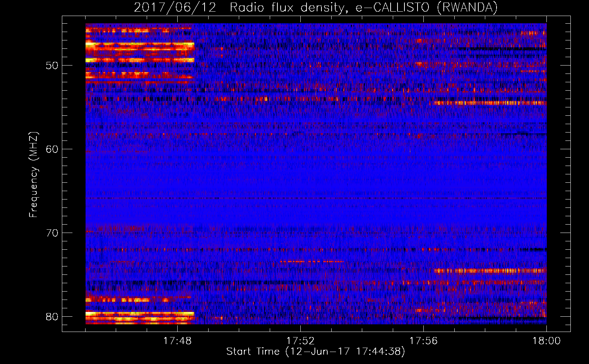Click the "Start Time (12-Jun-17 17:44:38)" label
The height and width of the screenshot is (364, 589).
(x=316, y=352)
